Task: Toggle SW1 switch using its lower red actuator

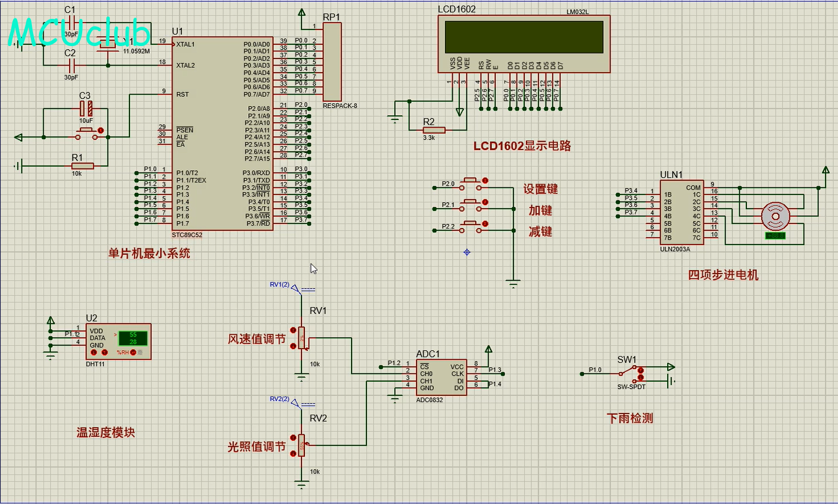Action: tap(641, 378)
